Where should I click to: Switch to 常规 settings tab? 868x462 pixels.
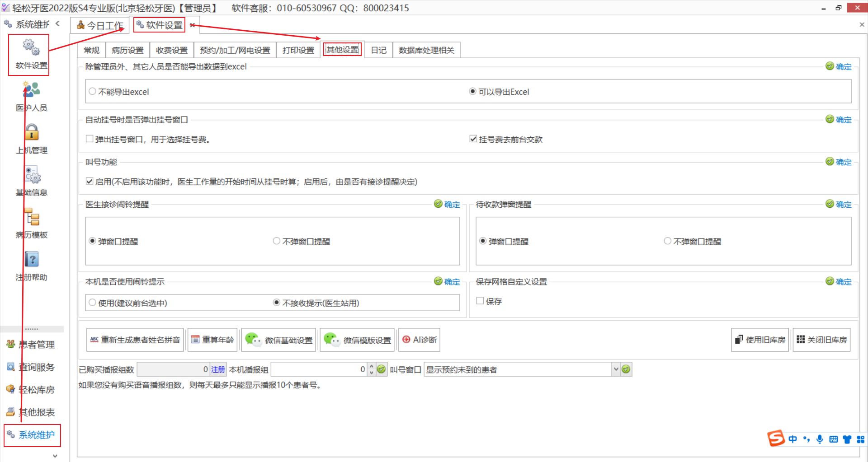92,50
